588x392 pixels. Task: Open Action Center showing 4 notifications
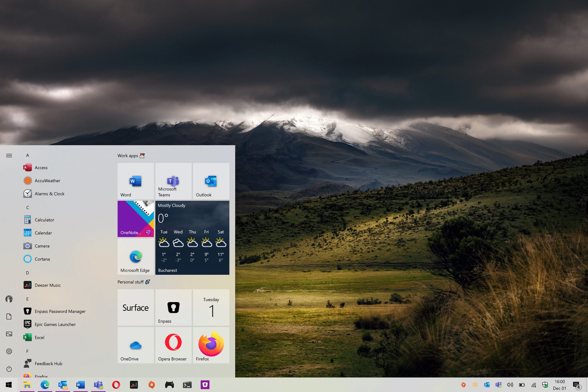pyautogui.click(x=576, y=385)
